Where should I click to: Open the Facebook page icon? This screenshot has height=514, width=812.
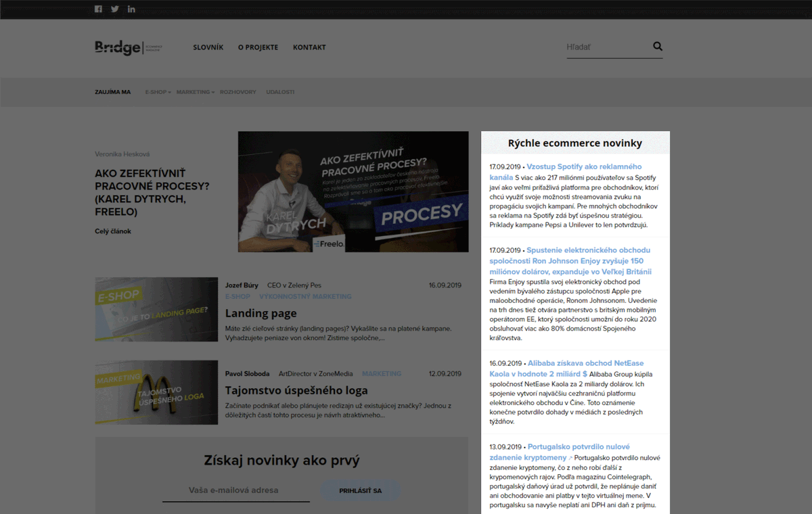click(x=98, y=9)
